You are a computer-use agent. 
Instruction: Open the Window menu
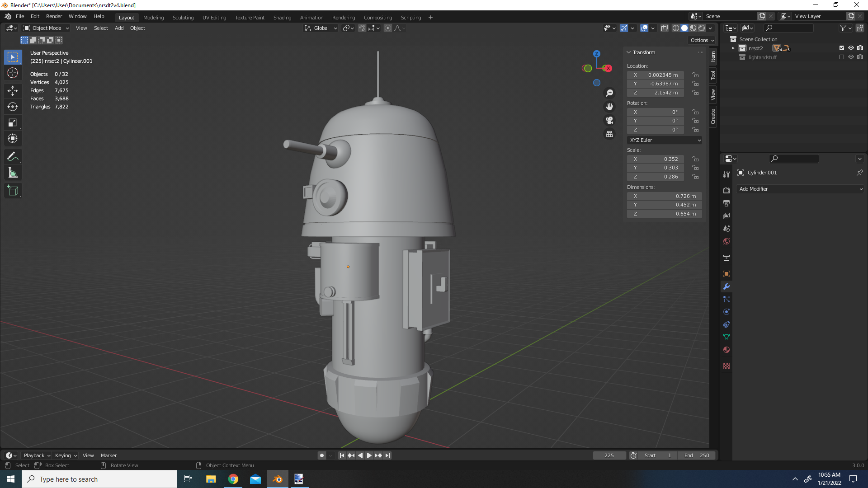coord(77,16)
